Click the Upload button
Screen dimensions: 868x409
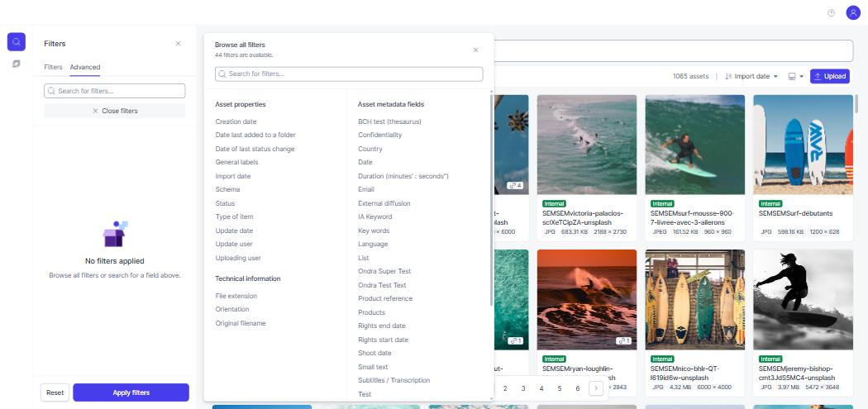pyautogui.click(x=830, y=76)
